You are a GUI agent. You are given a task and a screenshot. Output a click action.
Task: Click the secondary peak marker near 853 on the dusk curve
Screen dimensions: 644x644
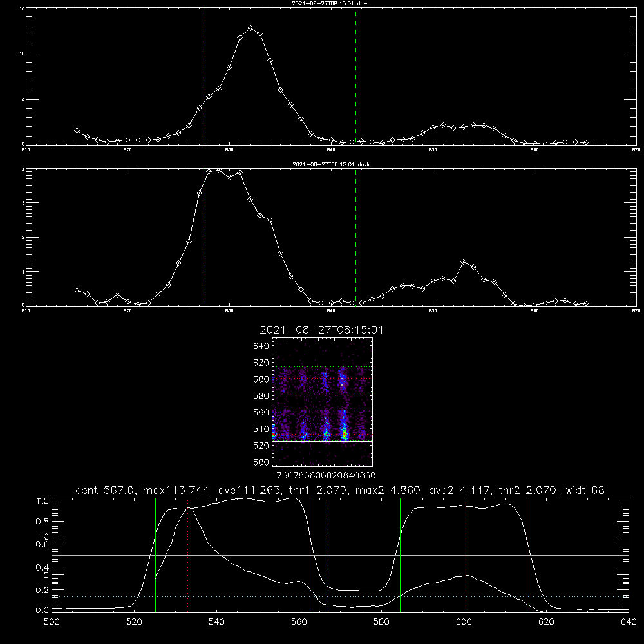coord(463,261)
